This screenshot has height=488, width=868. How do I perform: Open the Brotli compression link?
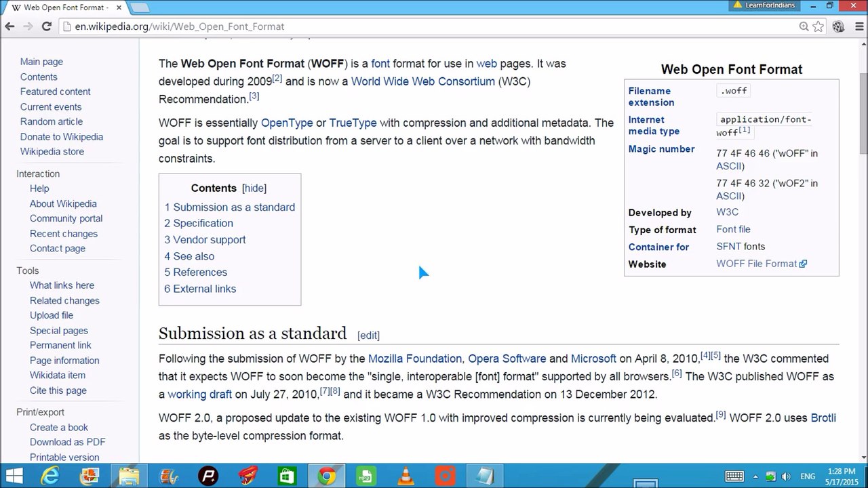823,418
